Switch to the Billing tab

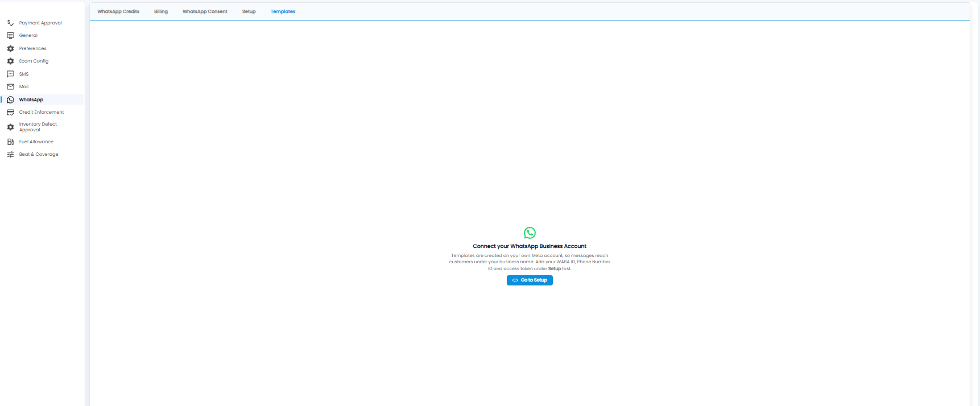point(161,11)
